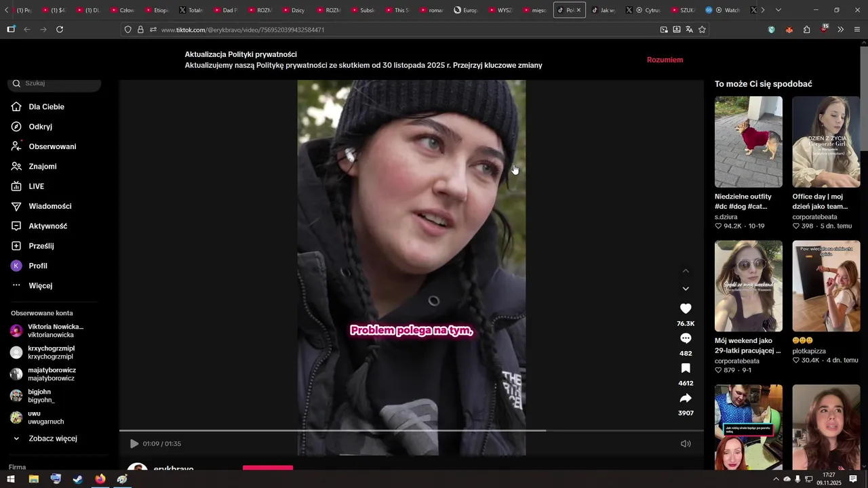This screenshot has width=868, height=488.
Task: Bookmark the video with the save icon
Action: coord(686,368)
